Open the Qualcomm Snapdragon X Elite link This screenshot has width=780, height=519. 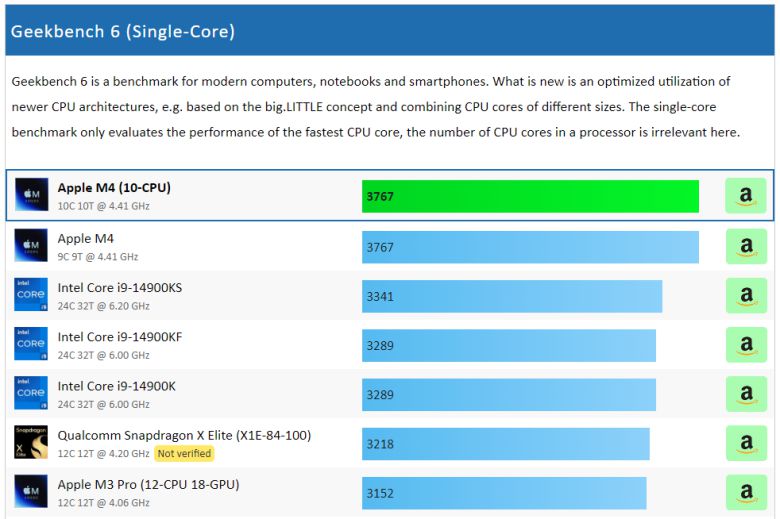click(184, 435)
